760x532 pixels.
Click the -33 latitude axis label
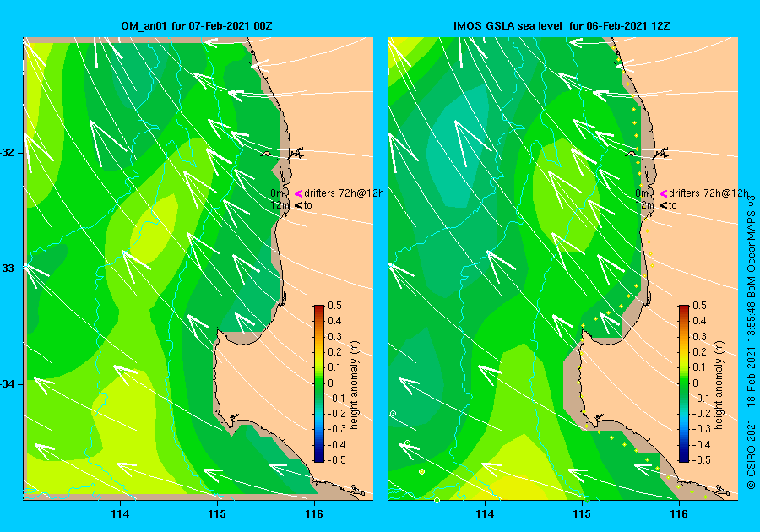[x=9, y=269]
